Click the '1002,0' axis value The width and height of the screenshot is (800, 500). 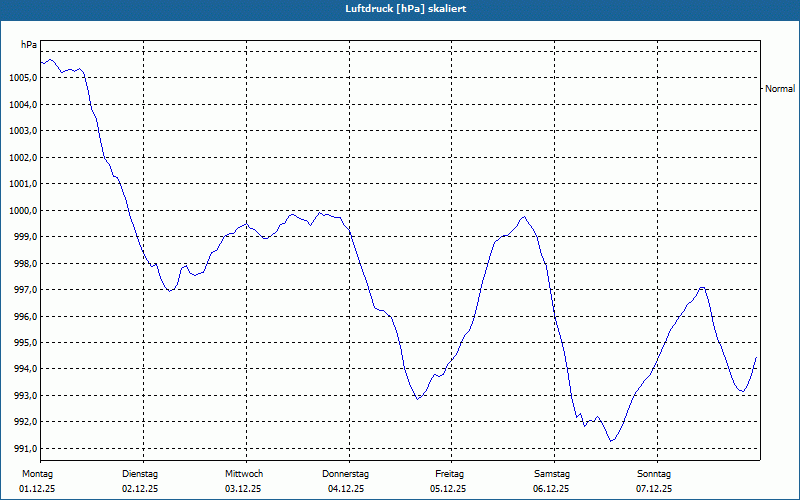(23, 158)
